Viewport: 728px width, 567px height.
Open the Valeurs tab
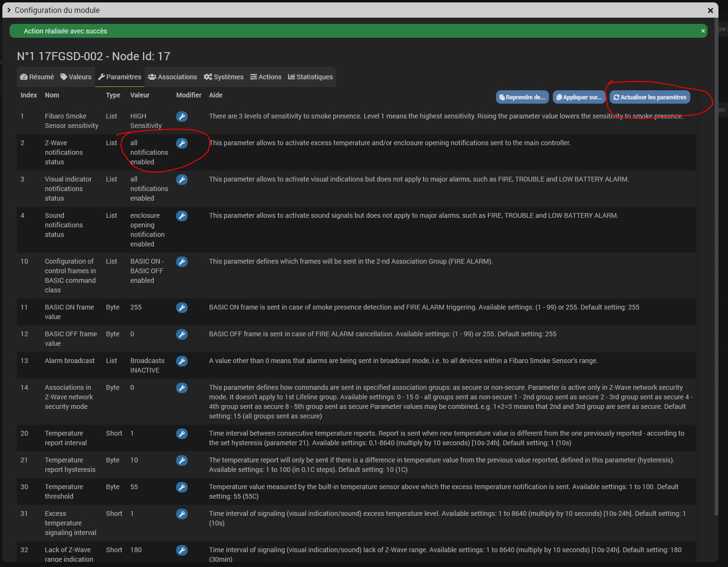click(76, 77)
